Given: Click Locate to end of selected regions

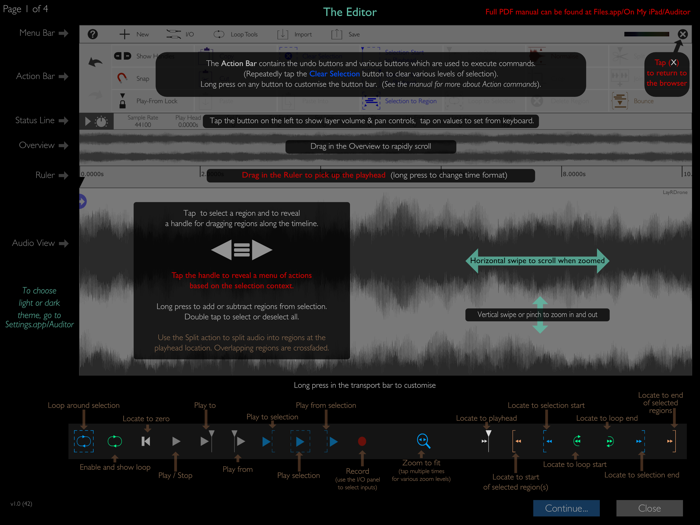Looking at the screenshot, I should point(671,442).
